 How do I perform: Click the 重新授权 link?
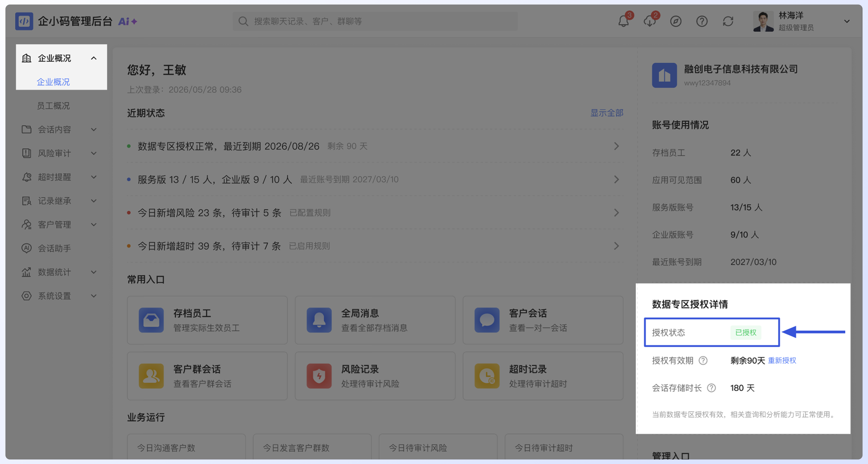pyautogui.click(x=782, y=361)
